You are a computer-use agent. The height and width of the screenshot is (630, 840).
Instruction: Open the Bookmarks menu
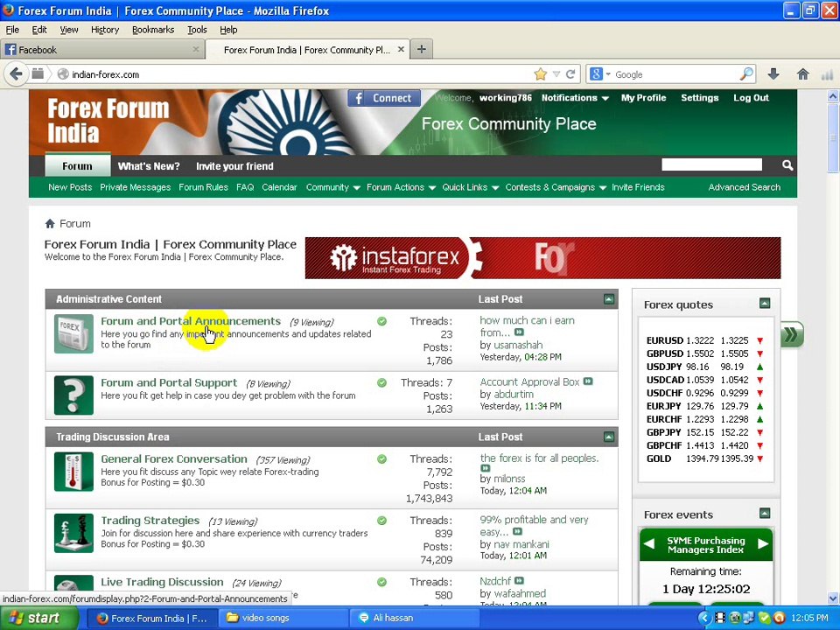[152, 30]
